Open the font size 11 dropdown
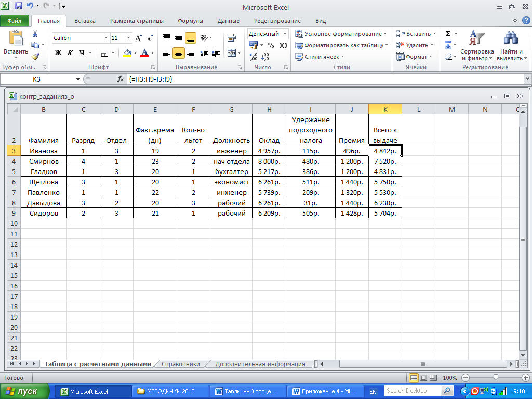This screenshot has width=532, height=399. (129, 38)
